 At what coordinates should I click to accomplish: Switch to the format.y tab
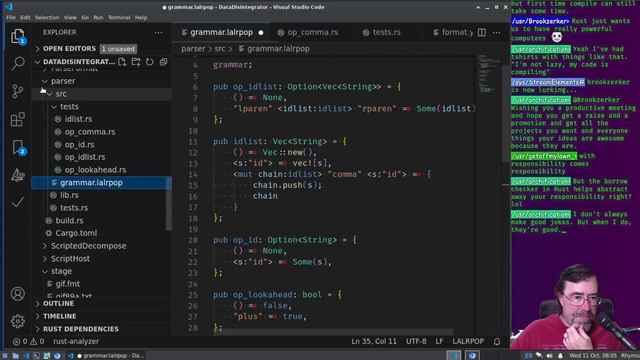click(x=453, y=32)
